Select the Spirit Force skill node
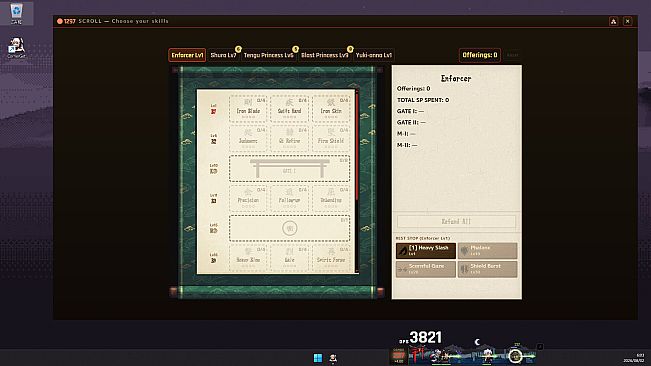The image size is (651, 366). [x=331, y=258]
